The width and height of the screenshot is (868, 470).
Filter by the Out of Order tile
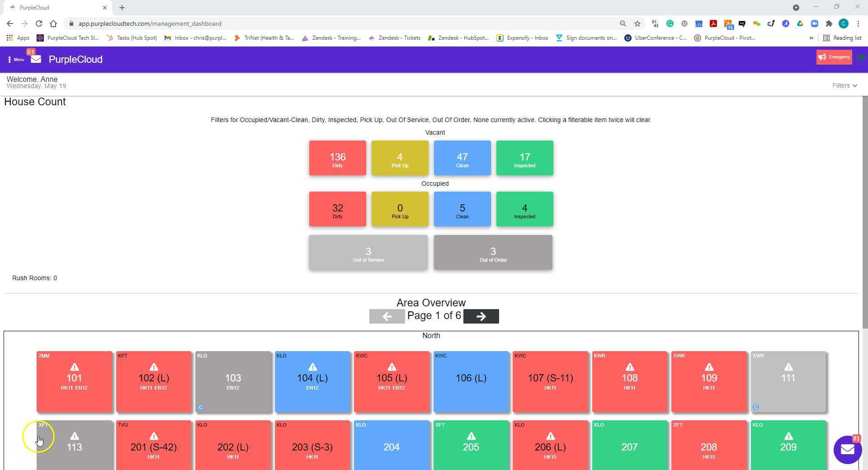pyautogui.click(x=493, y=252)
